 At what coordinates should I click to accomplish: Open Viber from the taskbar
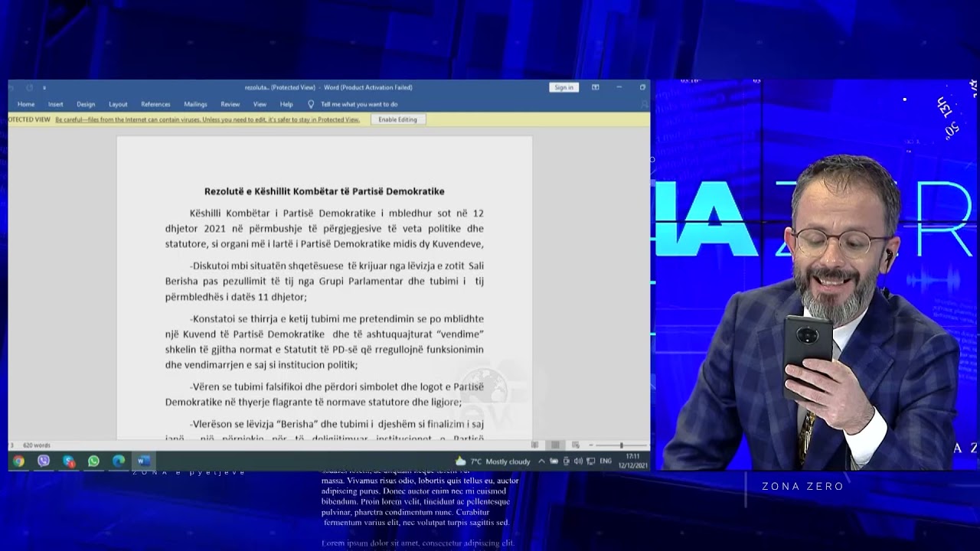click(x=44, y=461)
